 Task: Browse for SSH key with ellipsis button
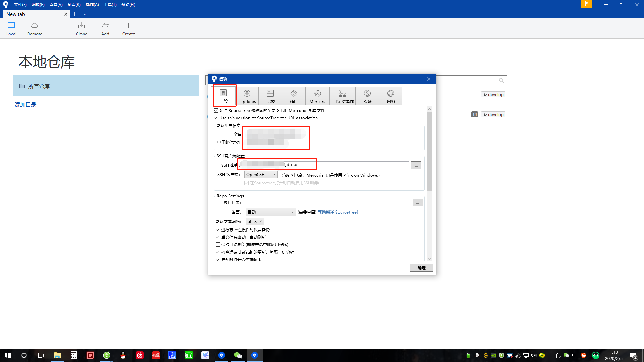coord(416,165)
